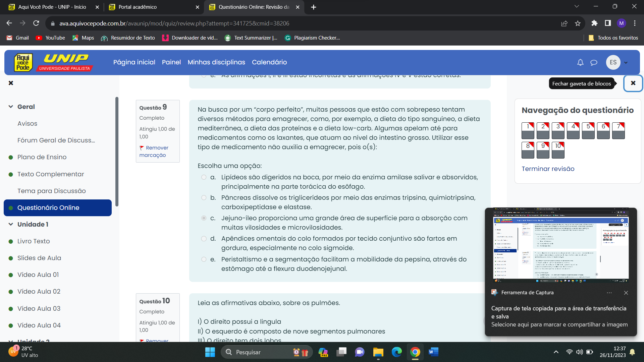
Task: Close the left course index drawer
Action: pyautogui.click(x=11, y=83)
